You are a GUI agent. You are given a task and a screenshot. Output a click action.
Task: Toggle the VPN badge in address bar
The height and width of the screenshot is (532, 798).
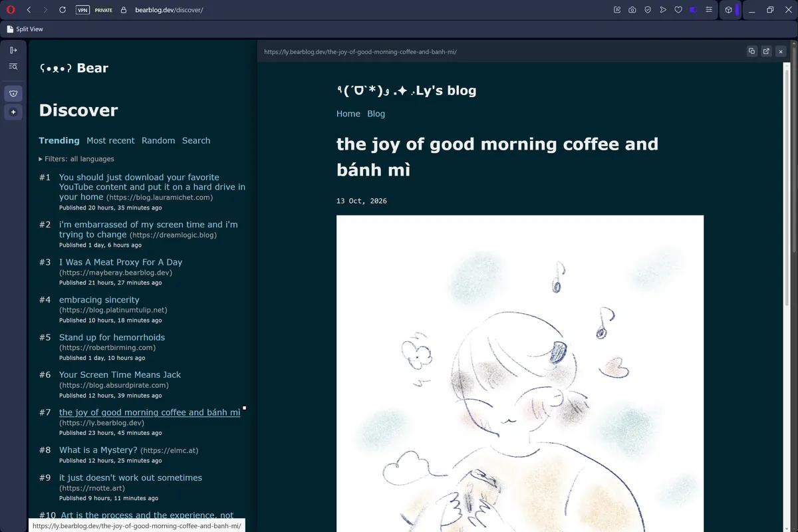click(82, 10)
